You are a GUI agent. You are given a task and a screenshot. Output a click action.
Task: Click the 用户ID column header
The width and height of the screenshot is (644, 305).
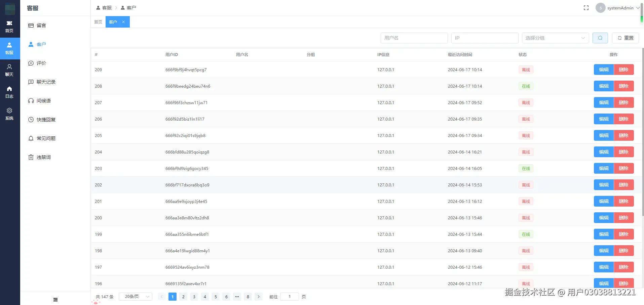click(x=172, y=54)
